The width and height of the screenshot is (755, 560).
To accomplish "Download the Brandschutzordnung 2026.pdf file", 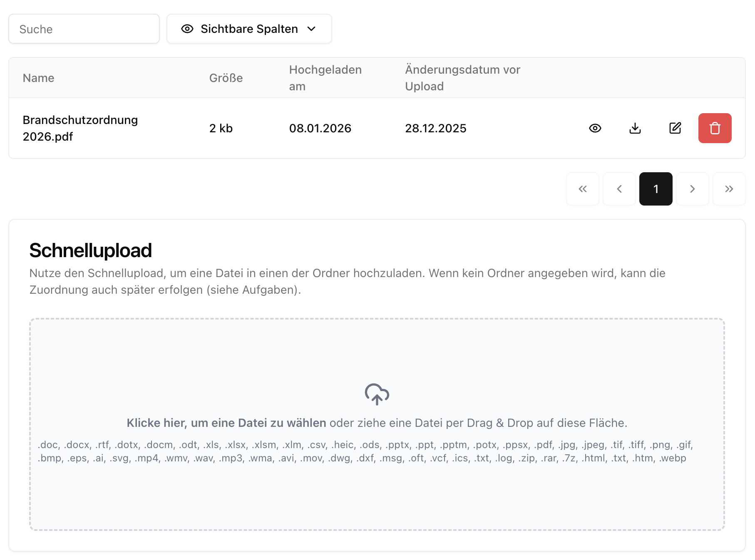I will coord(635,128).
